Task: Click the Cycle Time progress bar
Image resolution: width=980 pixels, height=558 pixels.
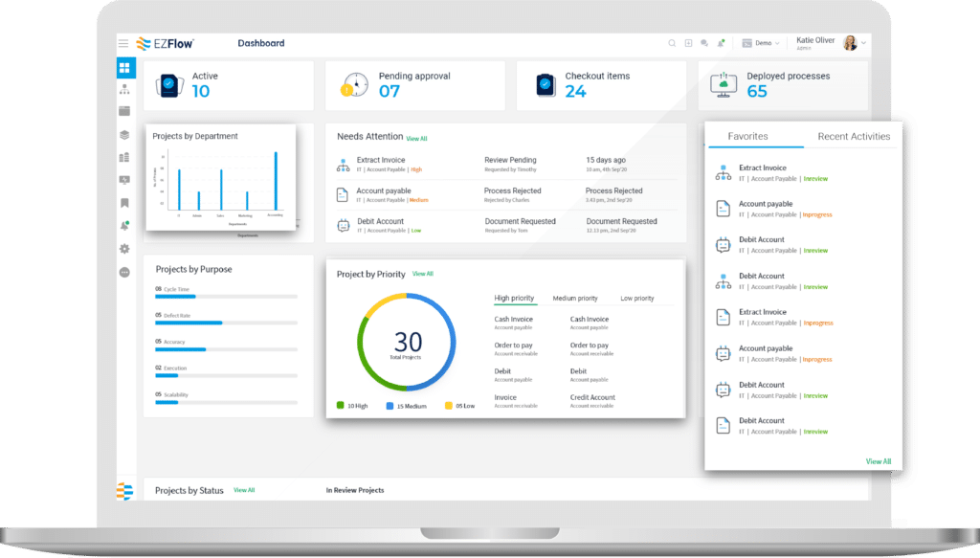Action: tap(226, 296)
